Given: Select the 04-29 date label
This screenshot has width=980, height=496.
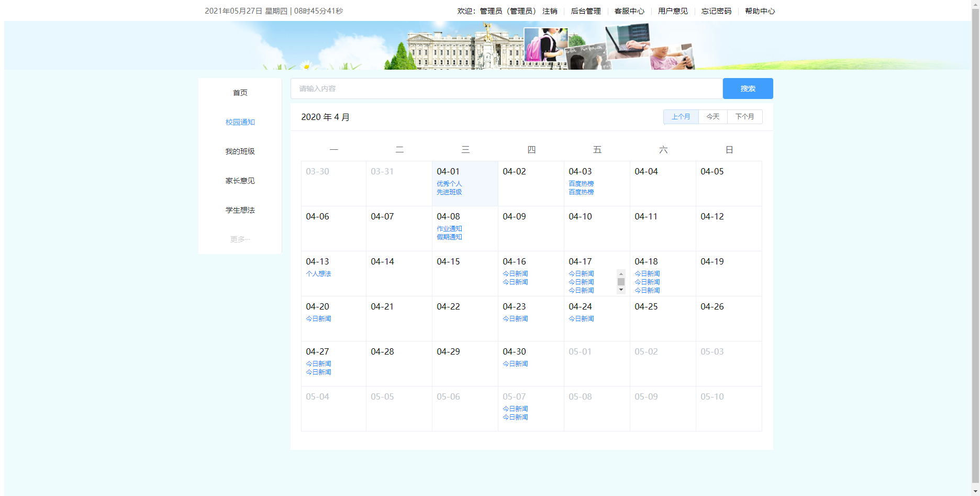Looking at the screenshot, I should [x=448, y=352].
